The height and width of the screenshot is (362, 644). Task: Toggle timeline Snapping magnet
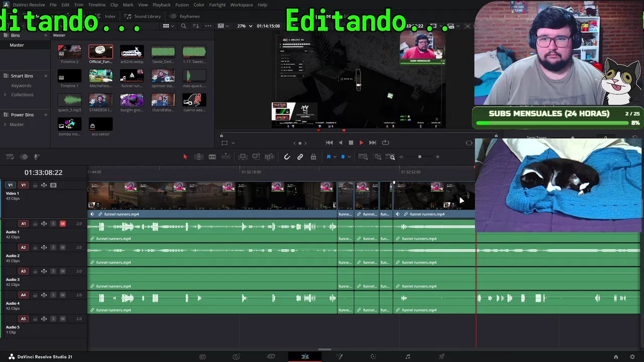point(287,157)
